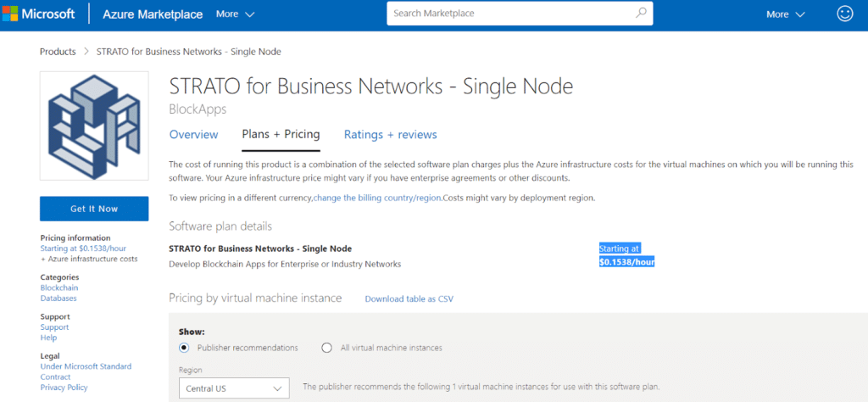Open Under Microsoft Standard Contract link
868x402 pixels.
click(x=86, y=371)
